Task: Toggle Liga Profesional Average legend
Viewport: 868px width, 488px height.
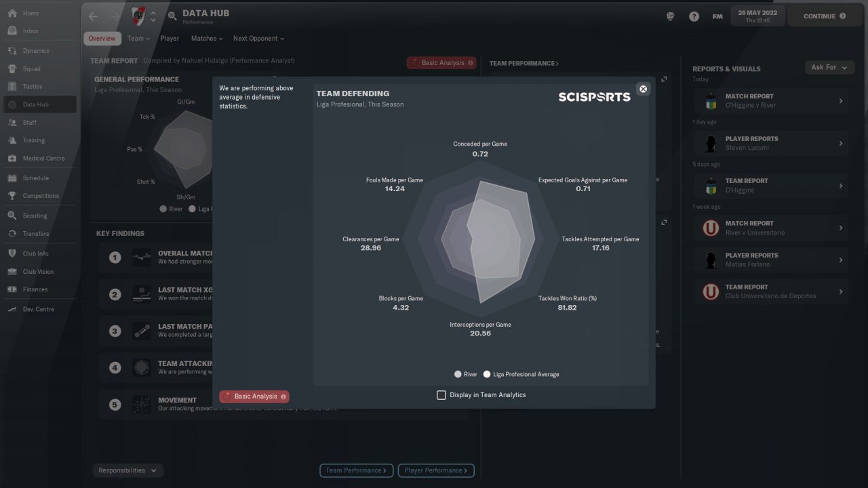Action: [x=521, y=374]
